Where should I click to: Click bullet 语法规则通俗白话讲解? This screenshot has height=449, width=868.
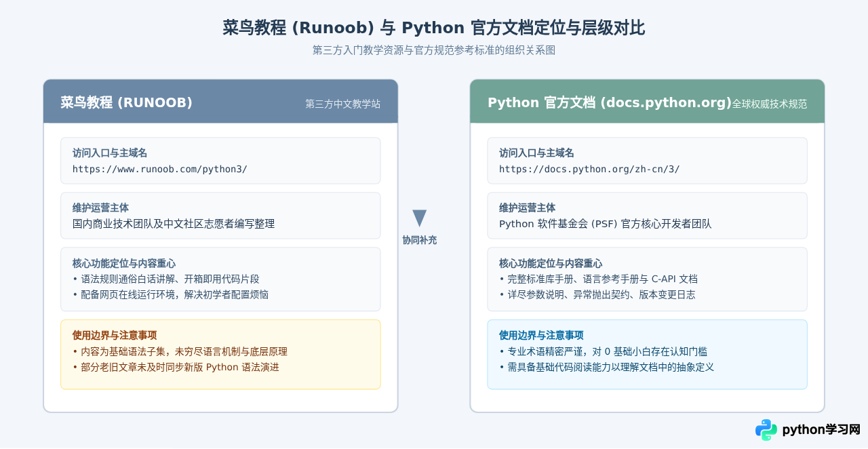[x=166, y=279]
